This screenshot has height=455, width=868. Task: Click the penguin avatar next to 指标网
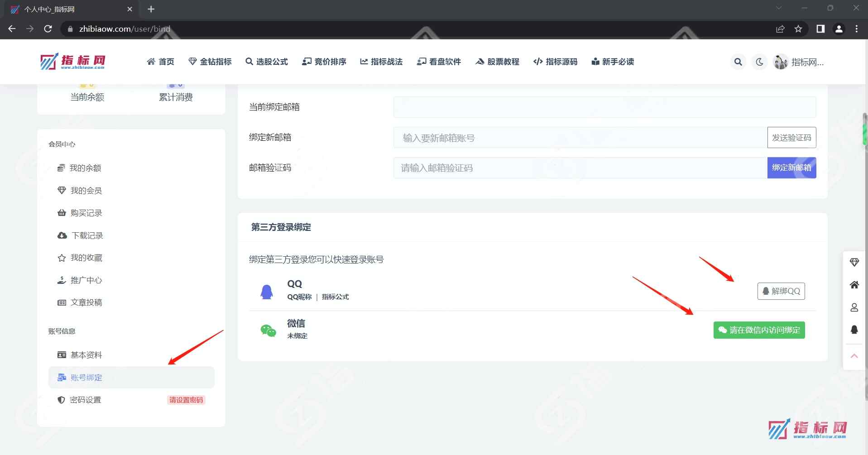pos(780,62)
